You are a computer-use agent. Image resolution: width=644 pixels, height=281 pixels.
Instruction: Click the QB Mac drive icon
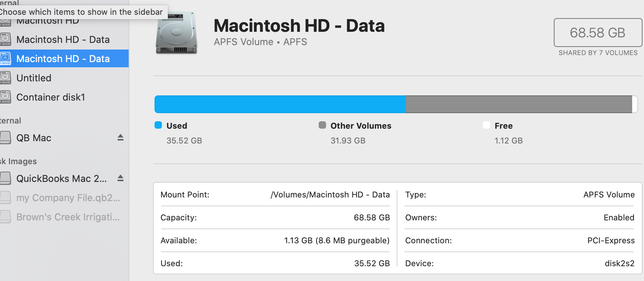6,138
